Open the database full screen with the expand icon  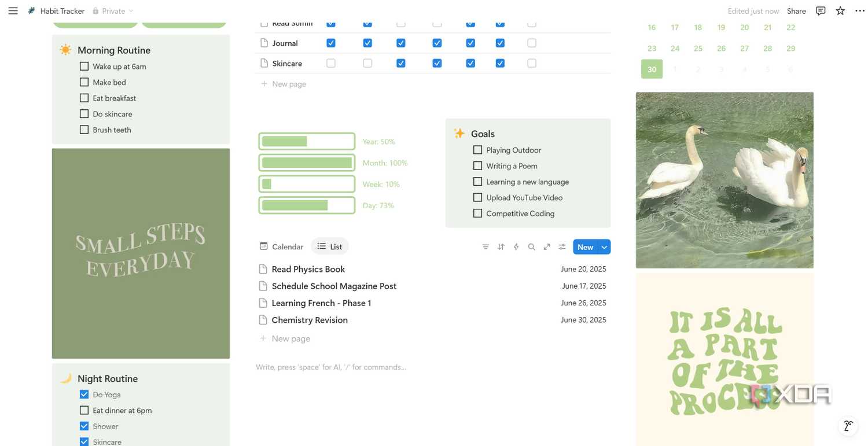[547, 247]
